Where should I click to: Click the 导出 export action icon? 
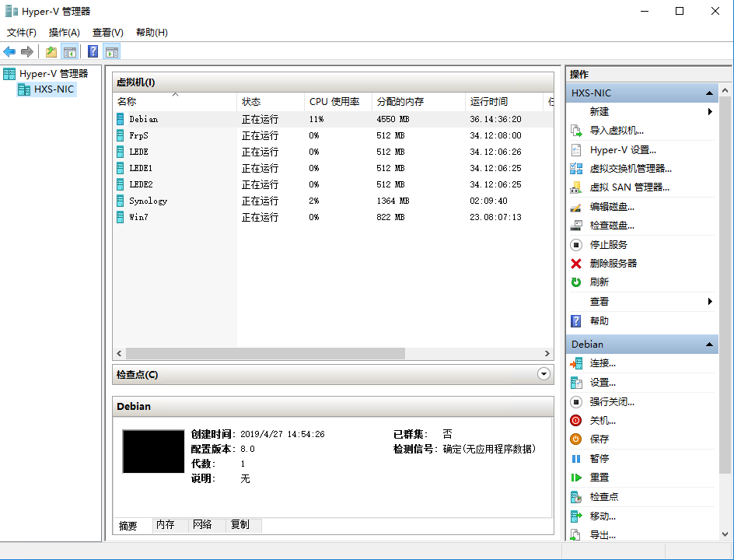(576, 534)
